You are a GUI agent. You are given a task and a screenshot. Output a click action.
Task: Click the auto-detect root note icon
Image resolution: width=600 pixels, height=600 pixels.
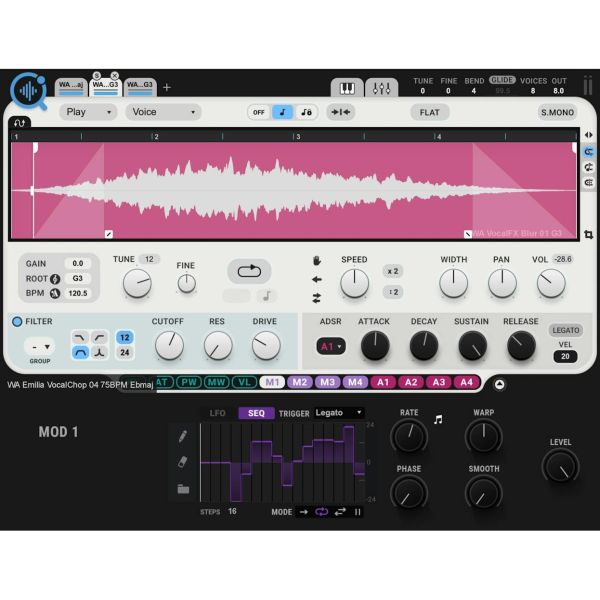(x=55, y=279)
